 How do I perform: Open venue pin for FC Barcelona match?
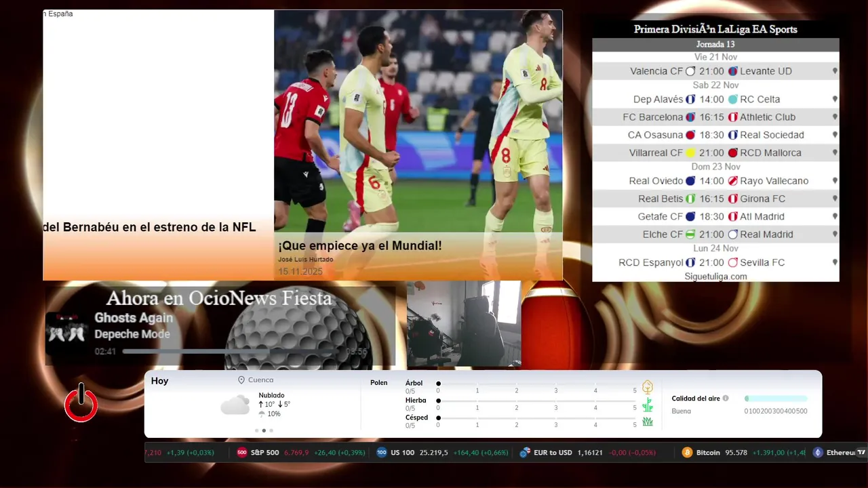[835, 117]
